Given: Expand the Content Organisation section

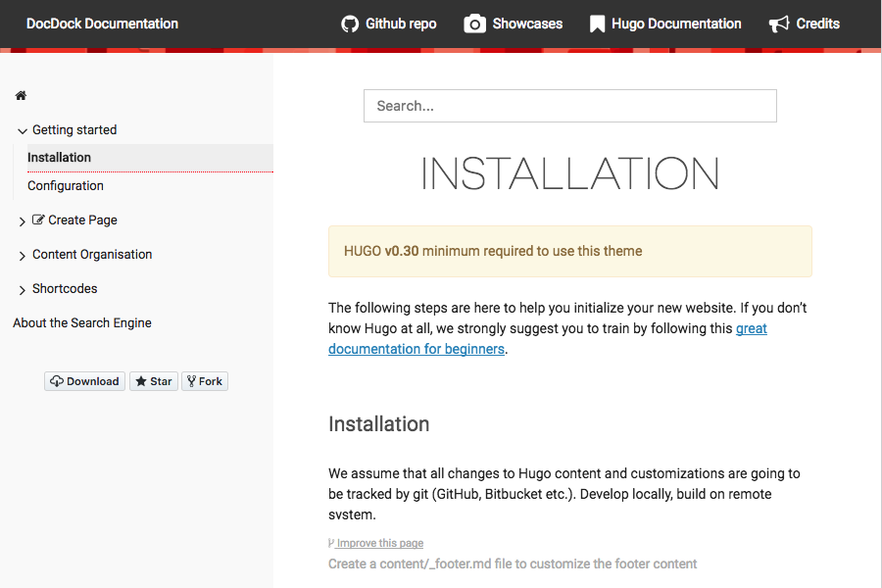Looking at the screenshot, I should tap(23, 256).
